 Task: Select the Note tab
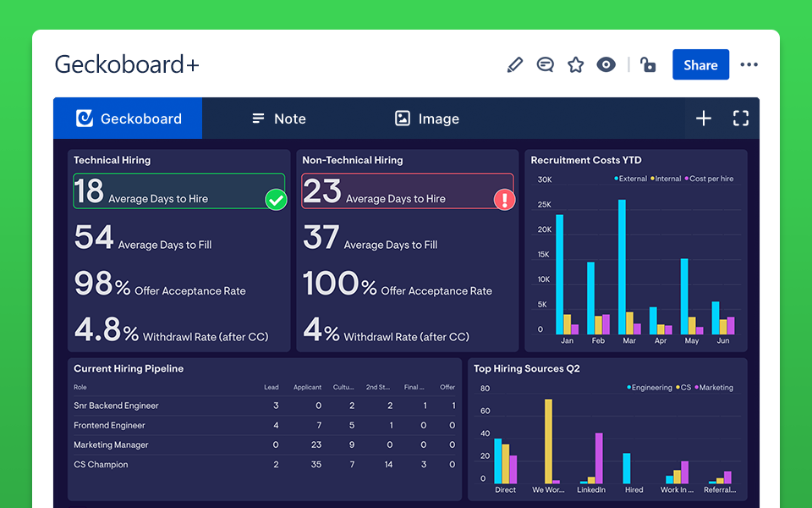click(279, 119)
